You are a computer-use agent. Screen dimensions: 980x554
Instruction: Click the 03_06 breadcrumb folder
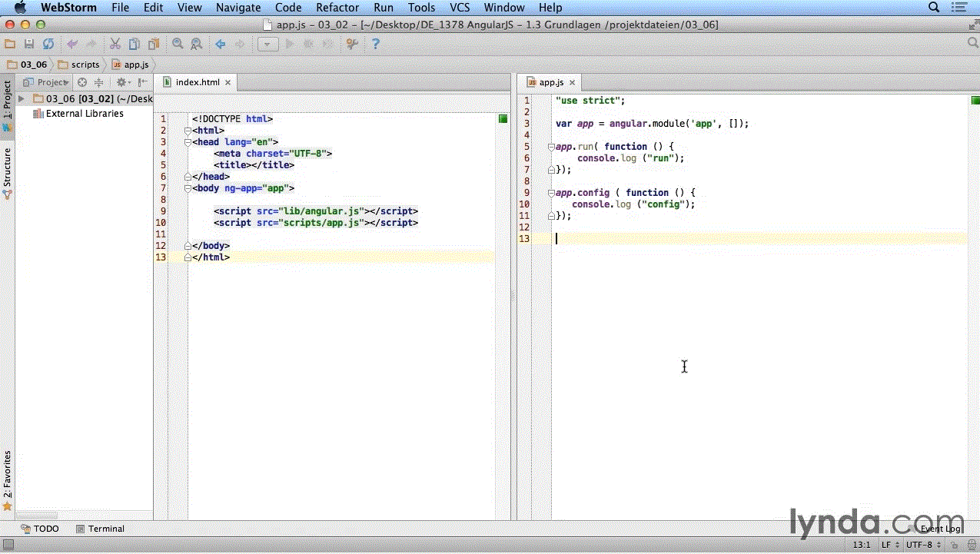point(27,65)
